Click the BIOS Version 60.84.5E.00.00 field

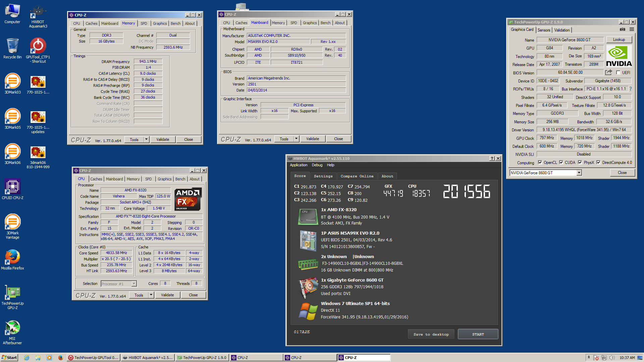point(570,72)
